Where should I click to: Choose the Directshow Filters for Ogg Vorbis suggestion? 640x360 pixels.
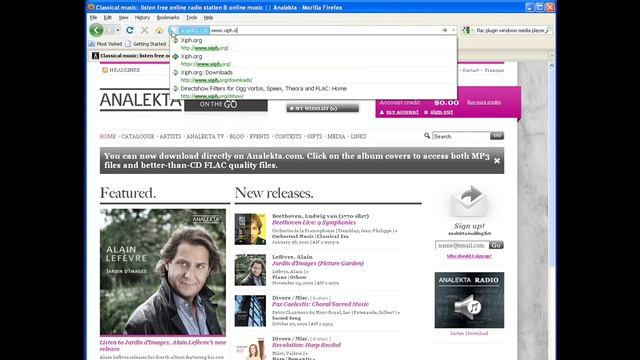[313, 92]
